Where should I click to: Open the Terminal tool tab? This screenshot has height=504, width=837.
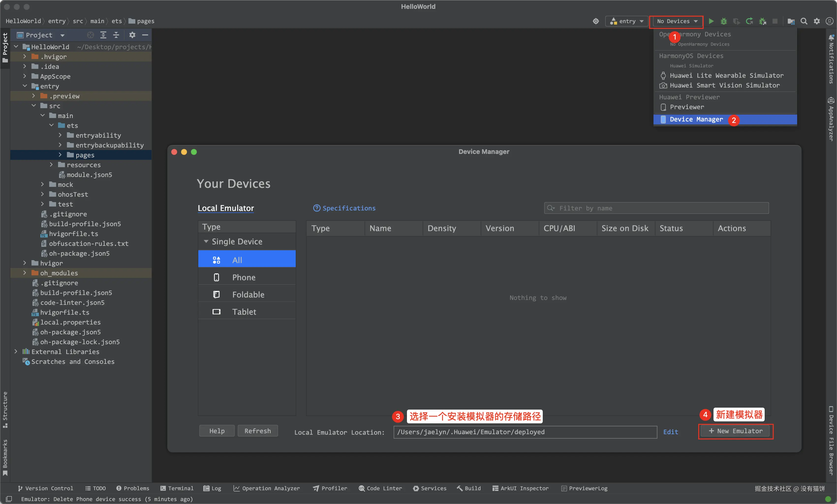pyautogui.click(x=177, y=488)
